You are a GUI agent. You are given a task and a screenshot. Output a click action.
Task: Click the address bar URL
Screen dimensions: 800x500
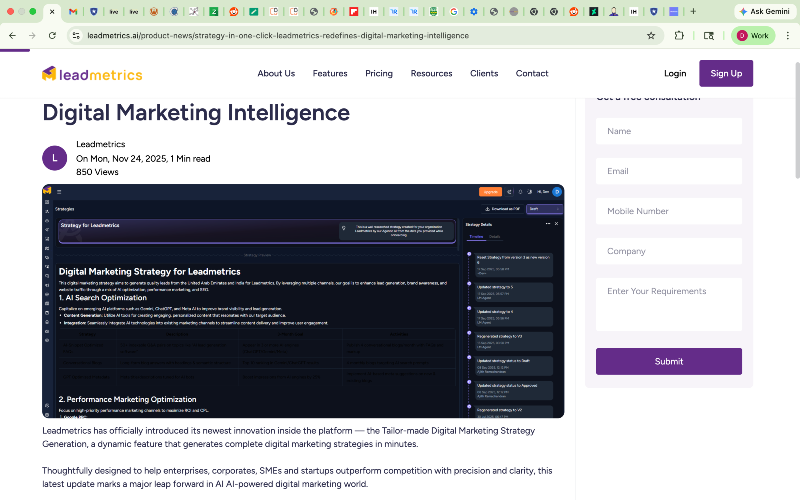coord(278,36)
